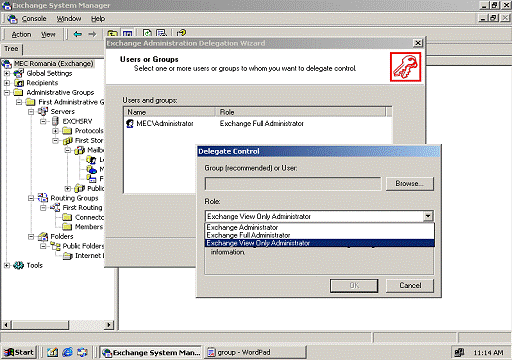This screenshot has width=512, height=360.
Task: Click the Group or User input field
Action: click(293, 184)
